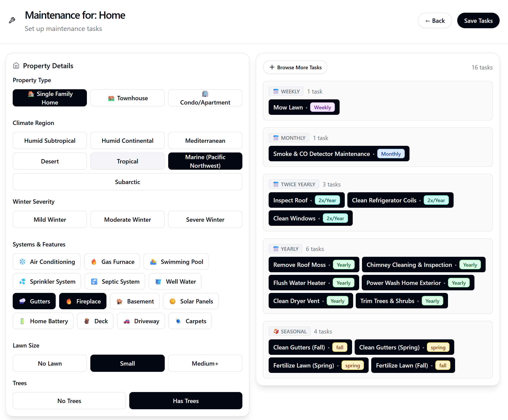This screenshot has height=420, width=508.
Task: Enable the Basement feature
Action: (x=135, y=301)
